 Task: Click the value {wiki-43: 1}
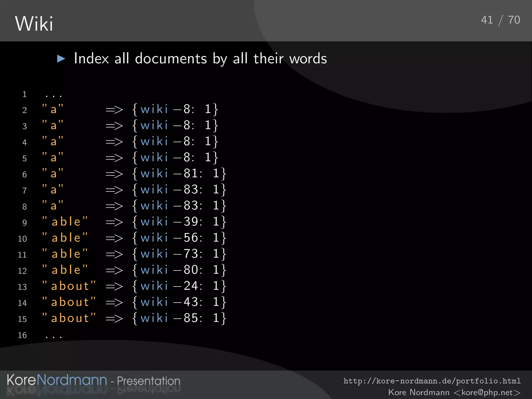(x=179, y=302)
